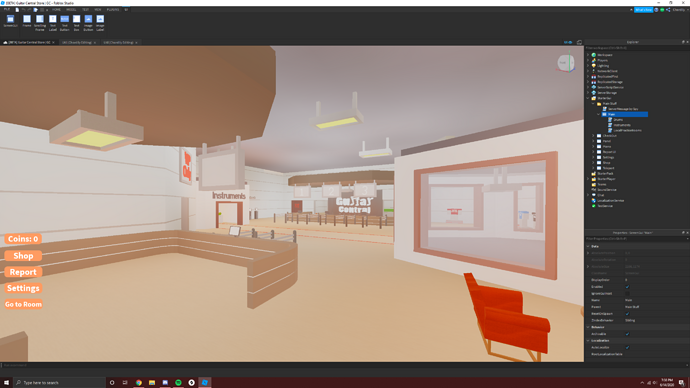Switch to the HOME ribbon tab
This screenshot has height=388, width=690.
click(56, 10)
